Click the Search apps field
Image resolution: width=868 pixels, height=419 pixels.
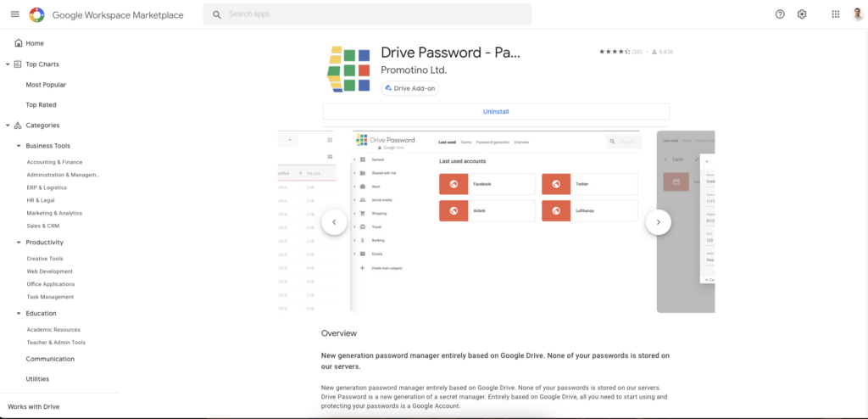pos(368,14)
